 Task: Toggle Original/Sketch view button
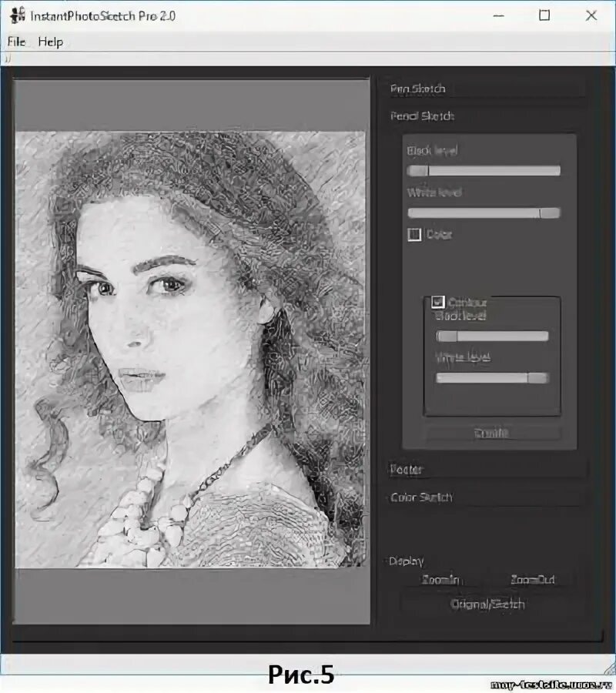487,604
